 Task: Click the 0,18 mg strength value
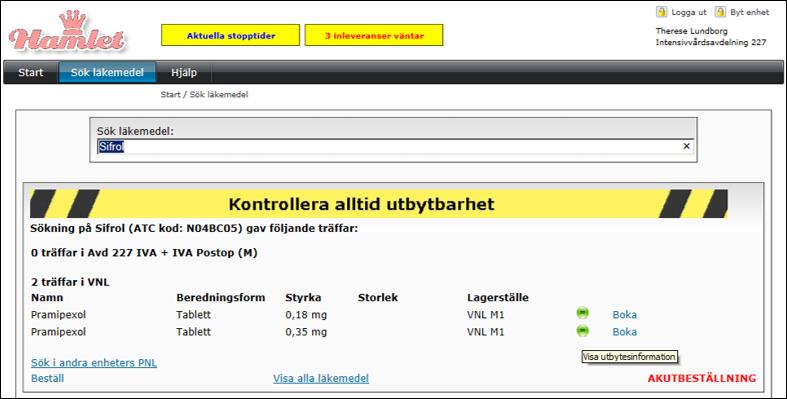306,315
